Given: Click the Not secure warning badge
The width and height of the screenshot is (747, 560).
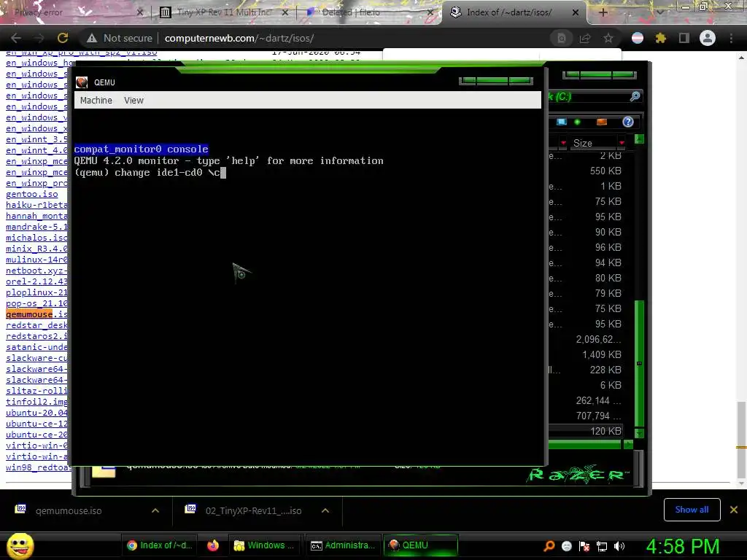Looking at the screenshot, I should pyautogui.click(x=119, y=38).
